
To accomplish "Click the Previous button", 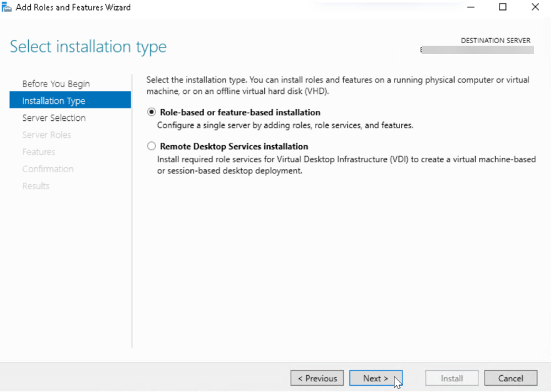I will pos(317,378).
